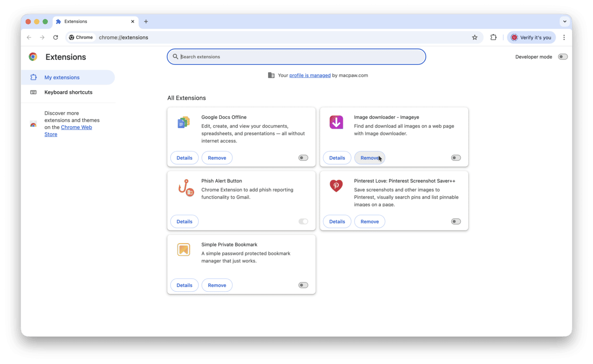593x364 pixels.
Task: Toggle Google Docs Offline on
Action: pos(303,157)
